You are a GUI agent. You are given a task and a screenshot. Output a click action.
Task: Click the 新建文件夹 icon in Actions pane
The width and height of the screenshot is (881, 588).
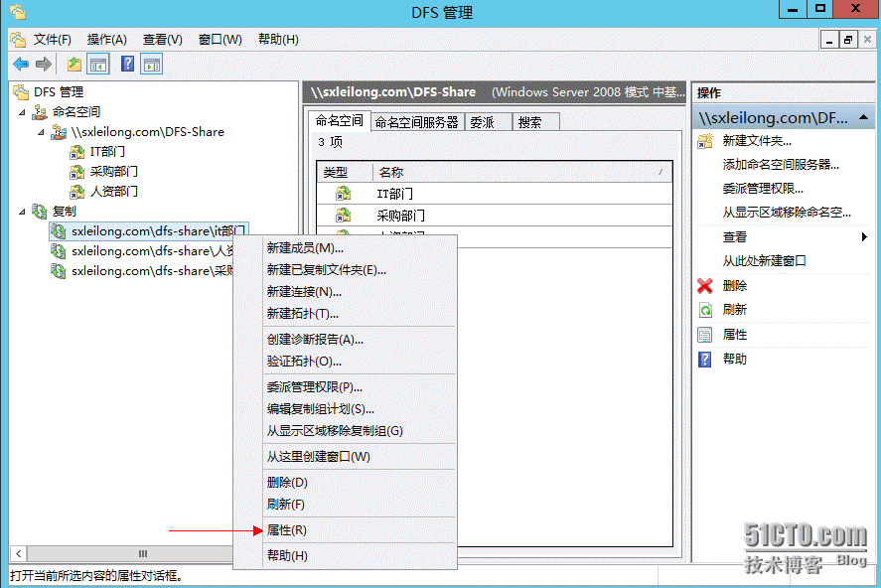click(x=705, y=141)
